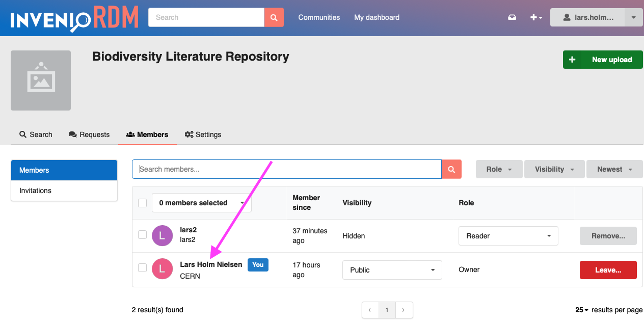This screenshot has width=644, height=325.
Task: Click the plus quick-create icon
Action: (x=533, y=17)
